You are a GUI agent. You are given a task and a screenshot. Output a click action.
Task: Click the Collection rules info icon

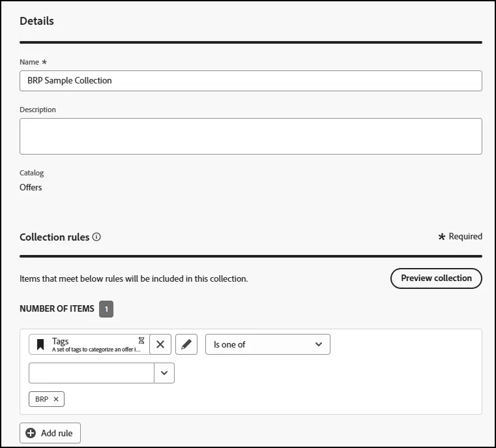click(x=96, y=237)
